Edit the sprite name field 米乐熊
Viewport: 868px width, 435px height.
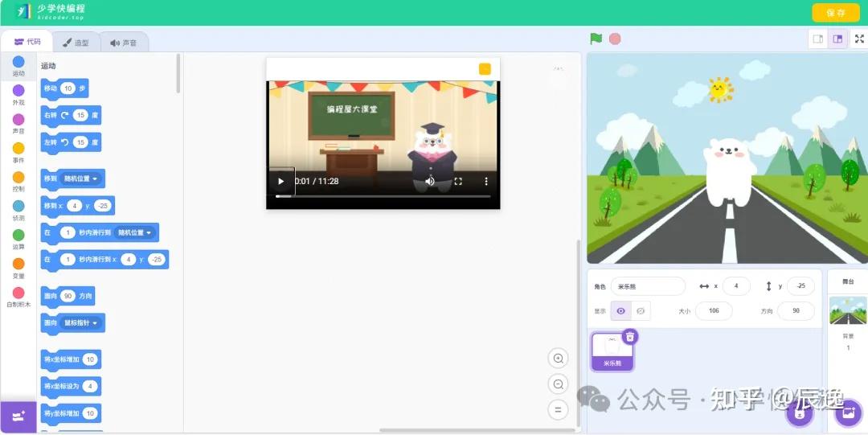(648, 286)
